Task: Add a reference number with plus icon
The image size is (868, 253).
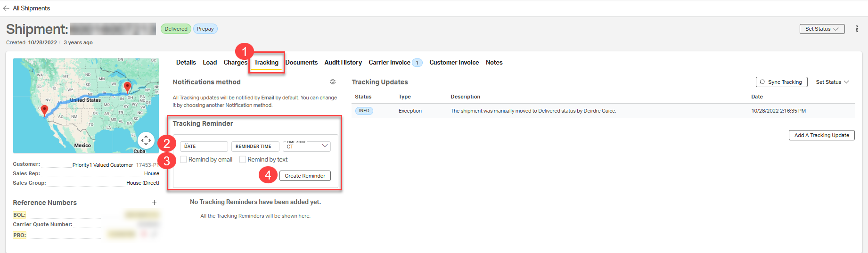Action: [x=154, y=203]
